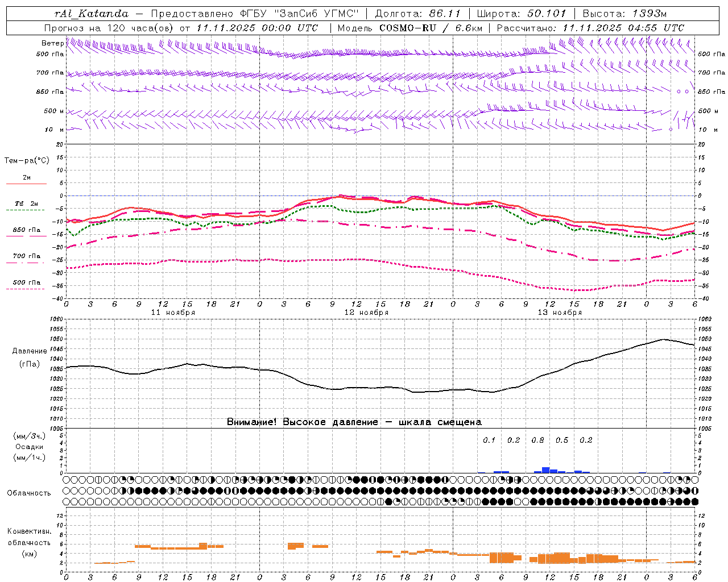The image size is (728, 582).
Task: Click the "11 ноября" date label
Action: click(173, 313)
